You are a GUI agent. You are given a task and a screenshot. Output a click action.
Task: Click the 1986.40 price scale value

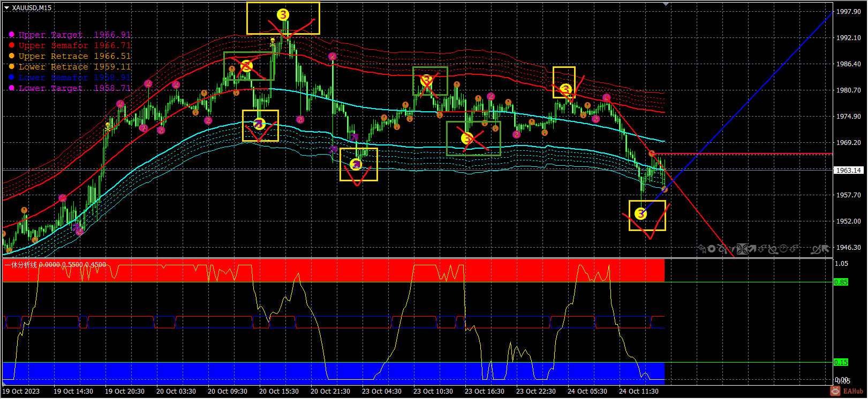pos(849,64)
